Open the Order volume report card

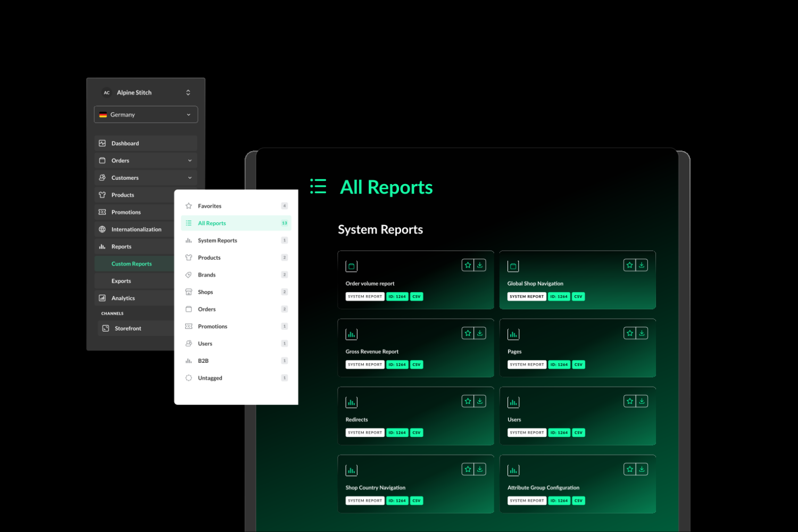click(415, 280)
